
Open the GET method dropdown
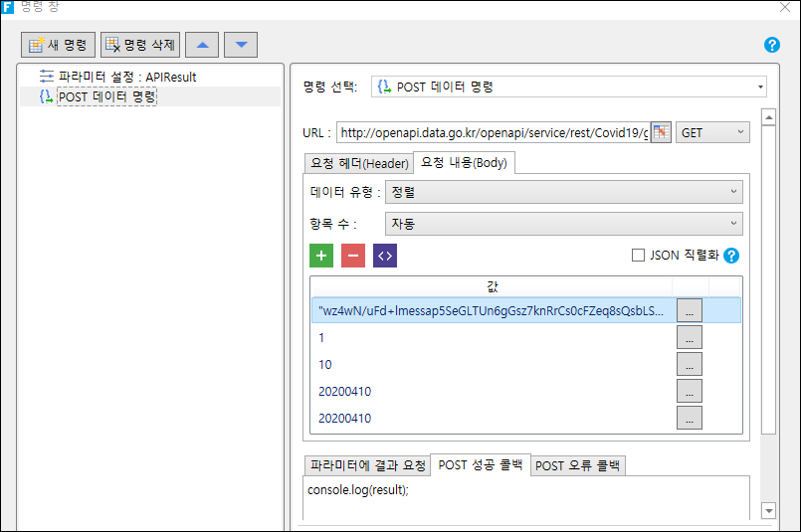point(712,132)
